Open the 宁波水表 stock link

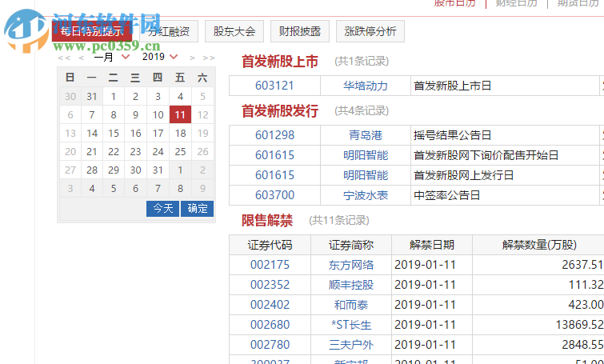tap(365, 195)
